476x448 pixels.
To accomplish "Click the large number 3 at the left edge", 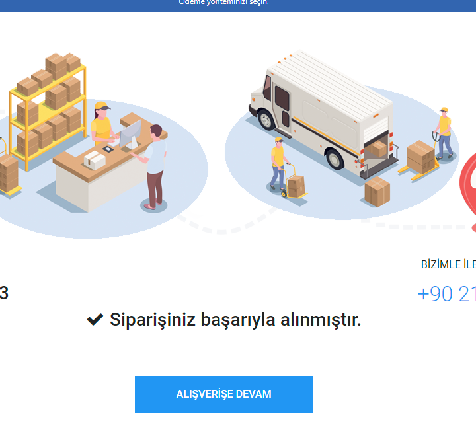I will tap(4, 293).
